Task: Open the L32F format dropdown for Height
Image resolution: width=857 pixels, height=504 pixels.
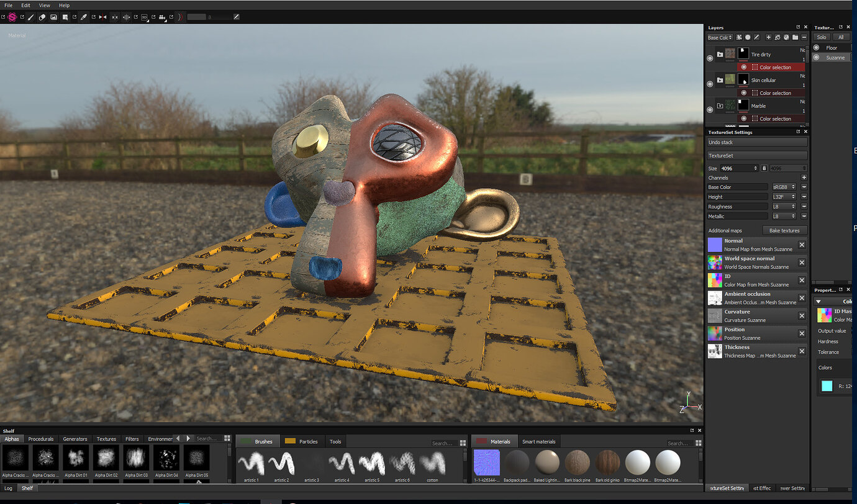Action: 784,197
